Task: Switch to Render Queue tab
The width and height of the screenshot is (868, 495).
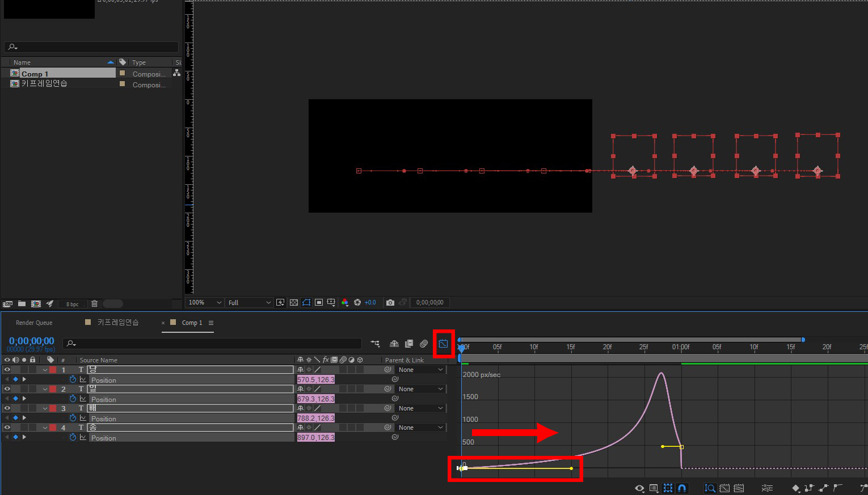Action: point(34,323)
